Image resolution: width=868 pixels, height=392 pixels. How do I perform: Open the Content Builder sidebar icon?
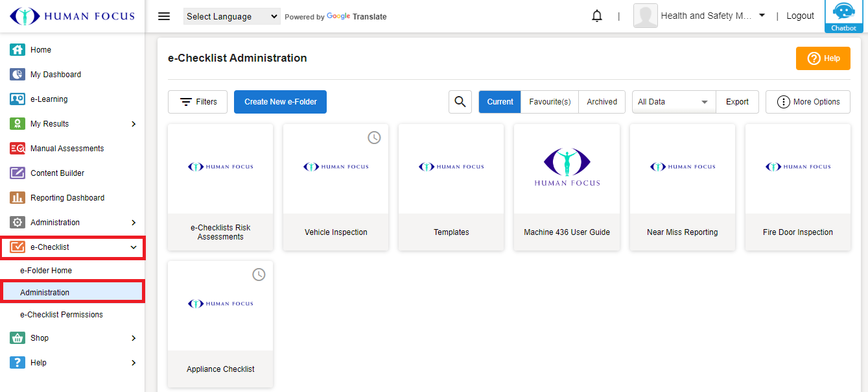pos(18,173)
